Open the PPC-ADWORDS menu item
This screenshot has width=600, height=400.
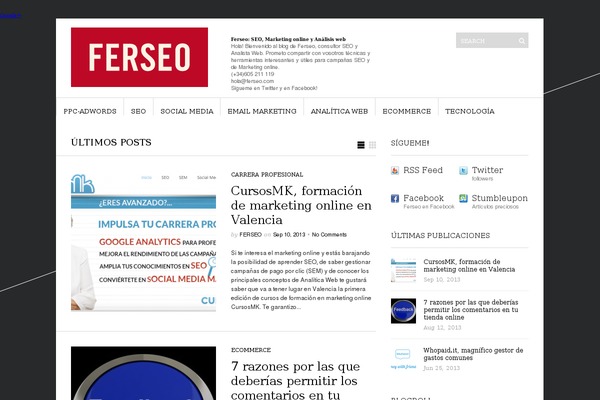point(90,111)
